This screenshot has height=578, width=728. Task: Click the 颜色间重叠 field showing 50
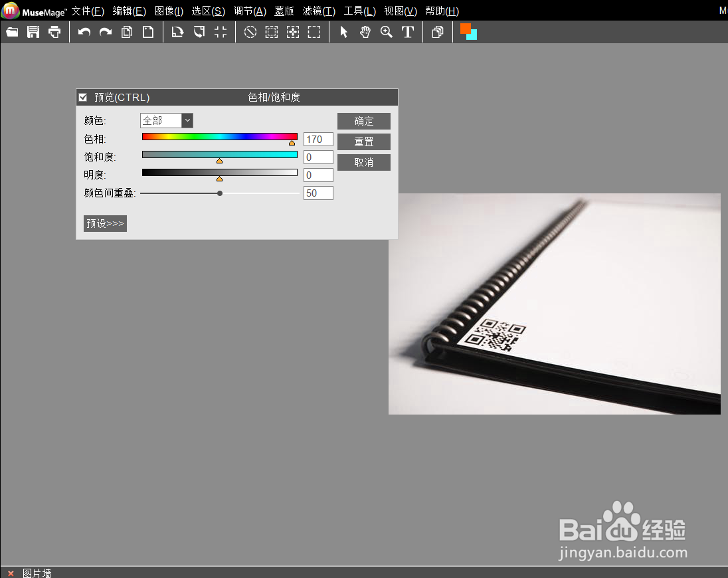(x=319, y=193)
